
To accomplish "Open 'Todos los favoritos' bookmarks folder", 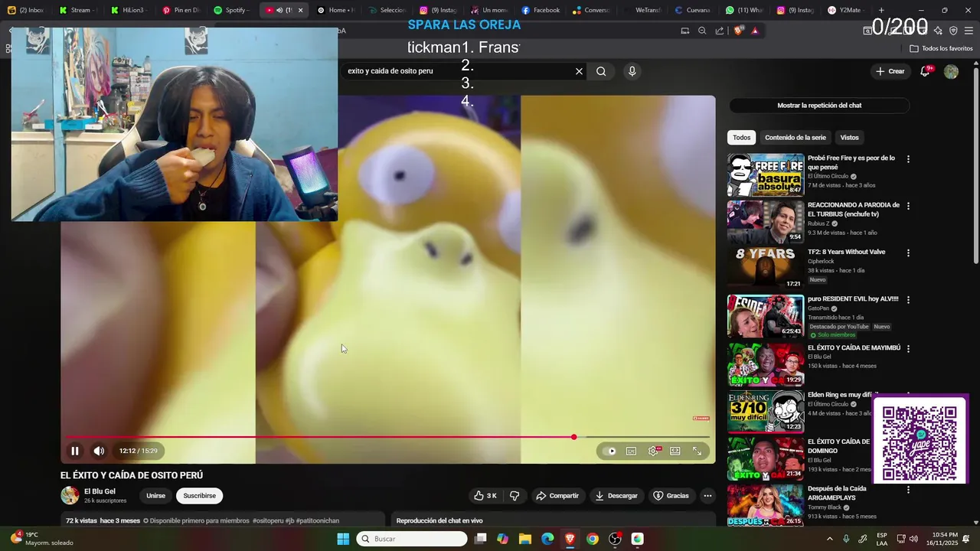I will (x=941, y=48).
